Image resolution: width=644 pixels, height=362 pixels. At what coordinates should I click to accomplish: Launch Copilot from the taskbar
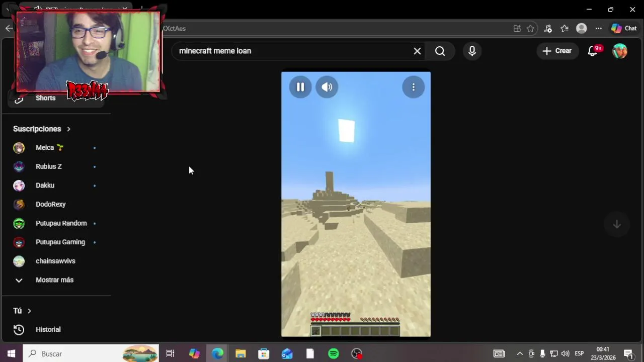194,353
